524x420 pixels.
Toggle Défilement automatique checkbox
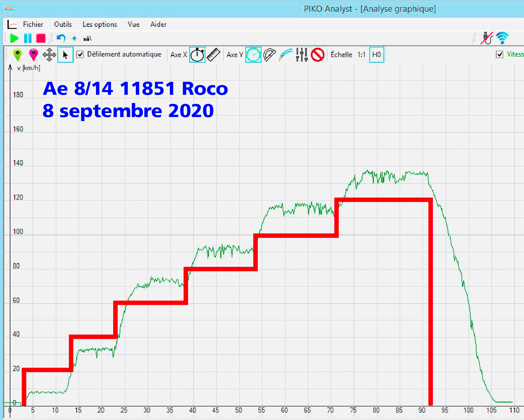80,54
